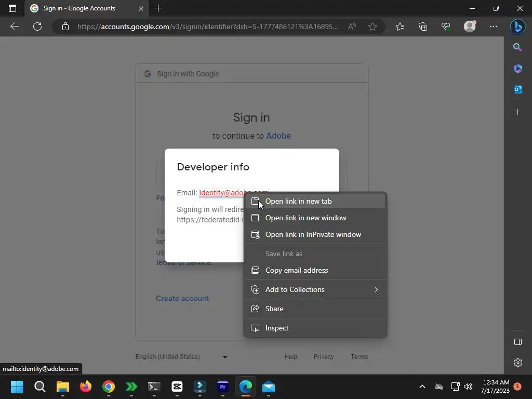Open a new browser tab

[x=158, y=8]
